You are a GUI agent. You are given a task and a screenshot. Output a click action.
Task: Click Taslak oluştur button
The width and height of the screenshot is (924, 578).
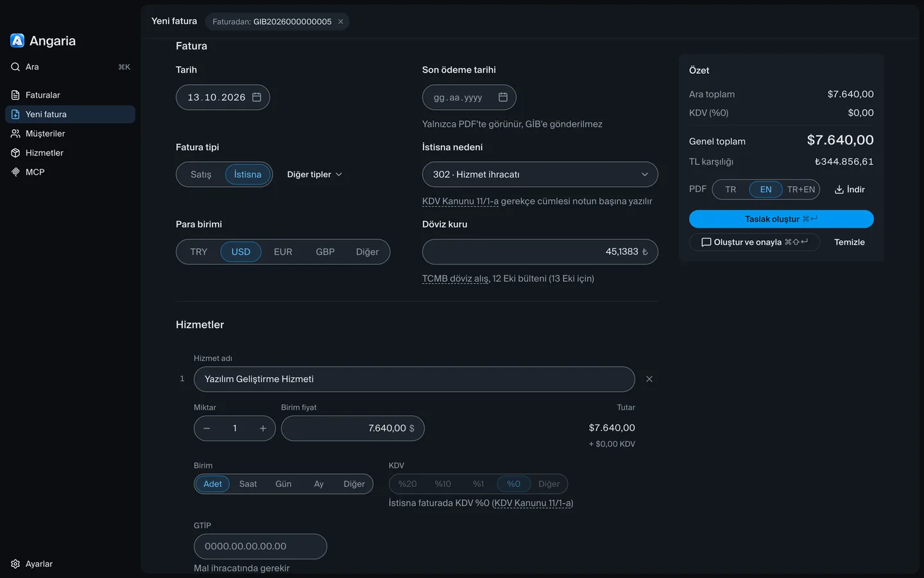tap(782, 219)
